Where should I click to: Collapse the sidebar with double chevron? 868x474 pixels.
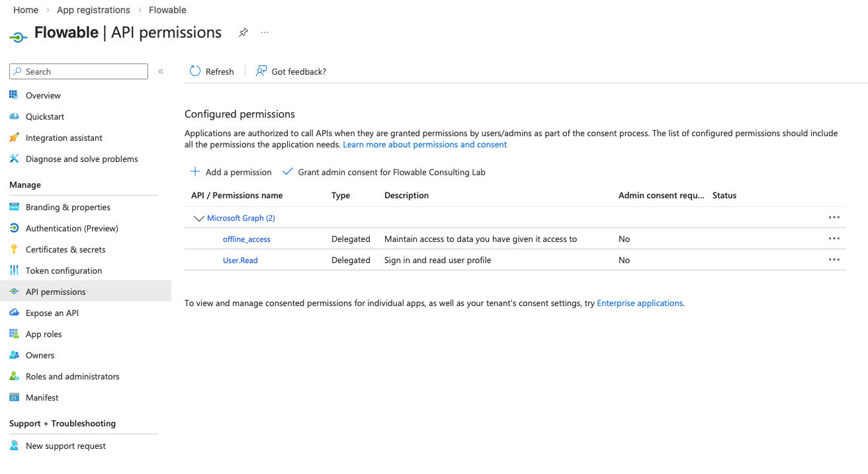(x=161, y=71)
